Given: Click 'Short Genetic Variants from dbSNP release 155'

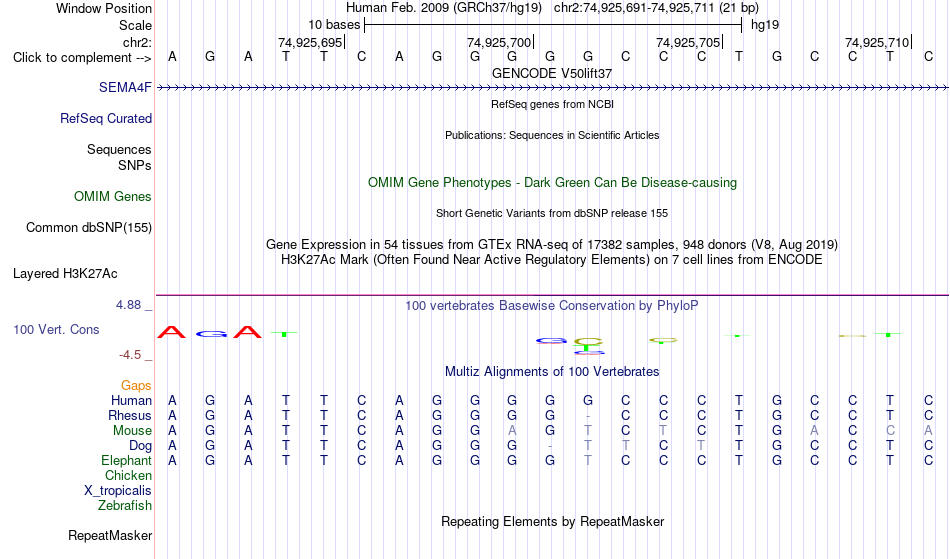Looking at the screenshot, I should [552, 213].
